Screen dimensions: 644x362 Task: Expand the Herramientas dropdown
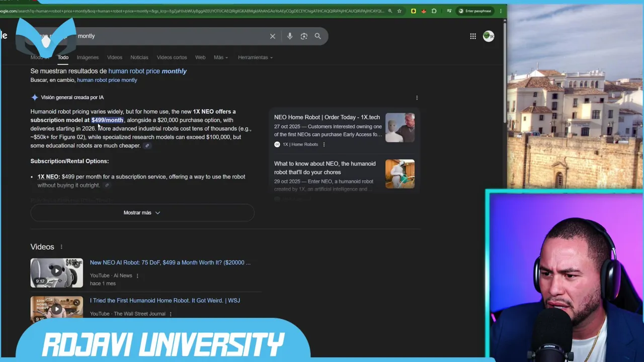255,57
